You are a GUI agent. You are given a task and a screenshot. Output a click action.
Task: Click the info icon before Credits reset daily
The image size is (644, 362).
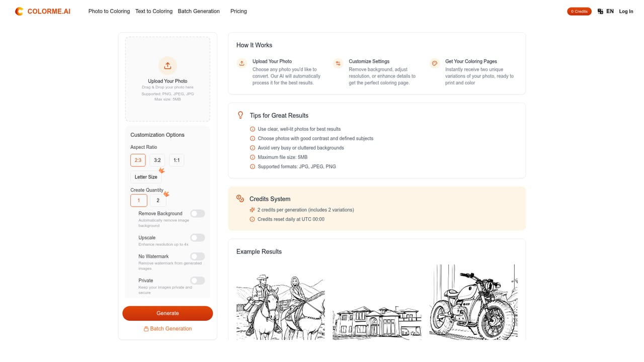253,219
